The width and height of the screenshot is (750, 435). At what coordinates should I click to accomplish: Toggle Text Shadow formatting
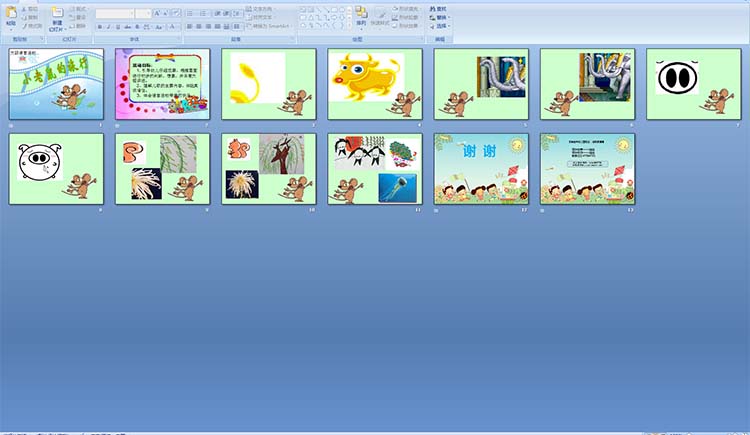137,27
